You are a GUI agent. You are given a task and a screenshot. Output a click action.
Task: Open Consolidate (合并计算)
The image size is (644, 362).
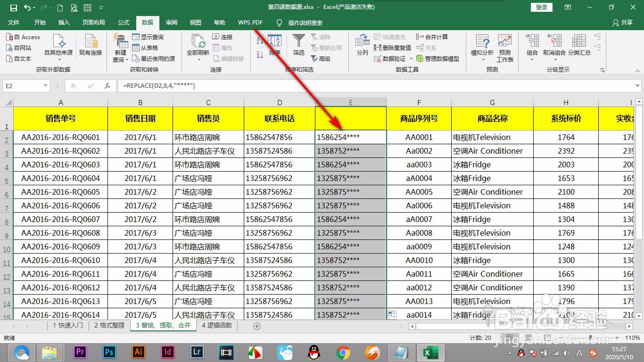pos(432,37)
